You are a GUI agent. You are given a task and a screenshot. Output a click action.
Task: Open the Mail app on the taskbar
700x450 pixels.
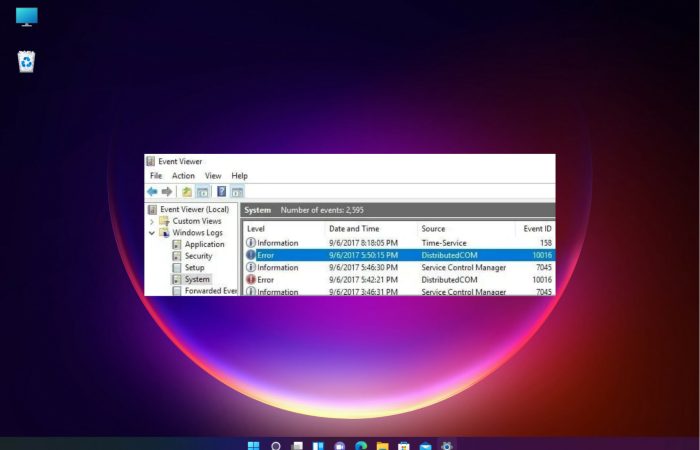coord(425,446)
